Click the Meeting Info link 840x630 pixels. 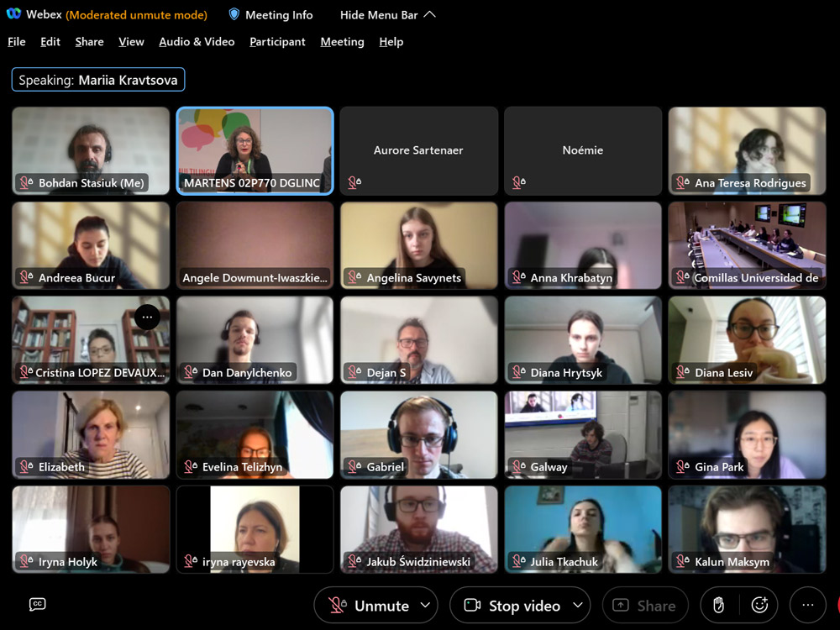[x=279, y=14]
